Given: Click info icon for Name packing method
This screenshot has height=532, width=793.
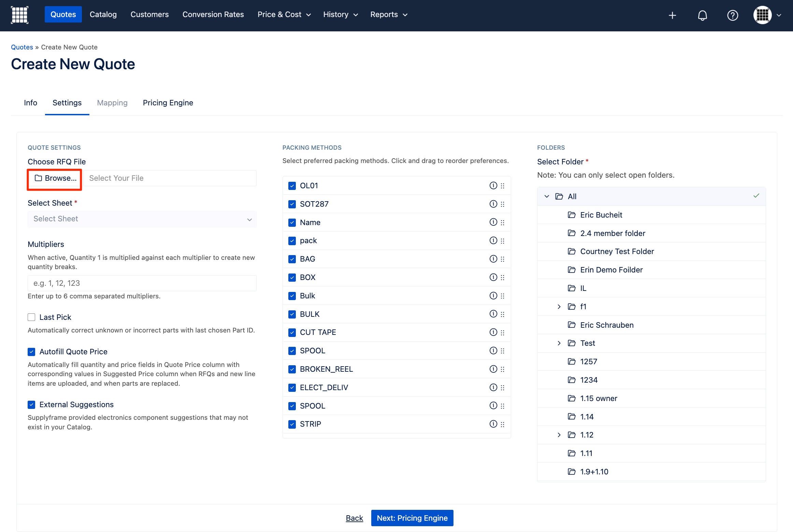Looking at the screenshot, I should coord(493,222).
